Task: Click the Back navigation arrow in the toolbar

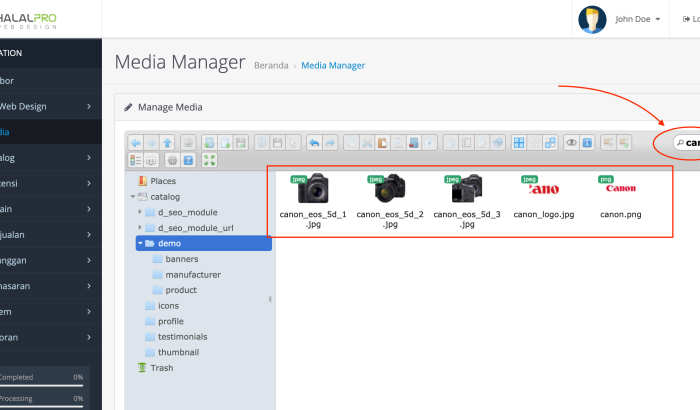Action: [x=136, y=143]
